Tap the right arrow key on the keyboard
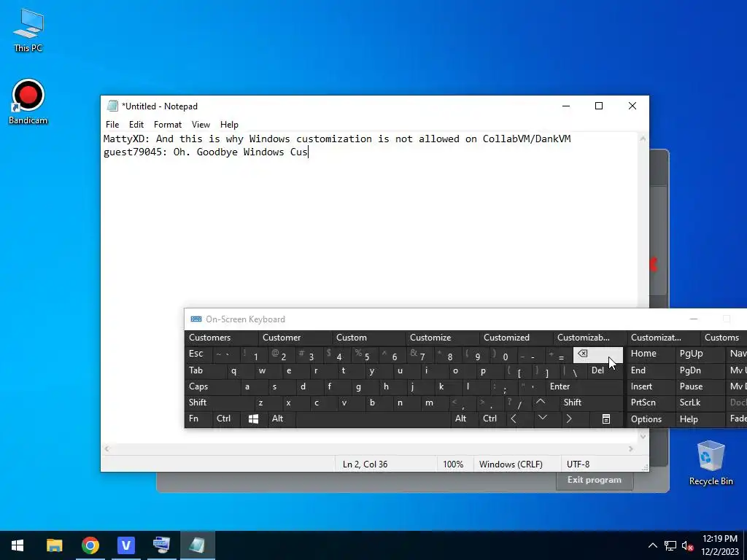The width and height of the screenshot is (747, 560). click(x=569, y=419)
